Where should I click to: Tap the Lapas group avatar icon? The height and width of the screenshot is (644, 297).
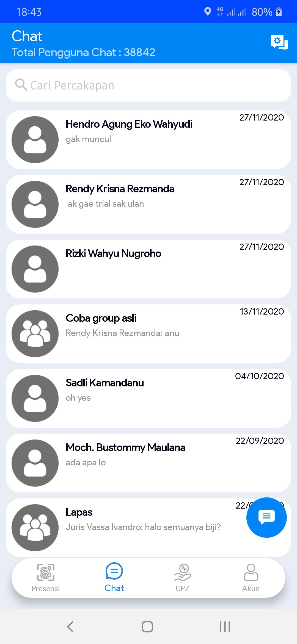tap(35, 528)
